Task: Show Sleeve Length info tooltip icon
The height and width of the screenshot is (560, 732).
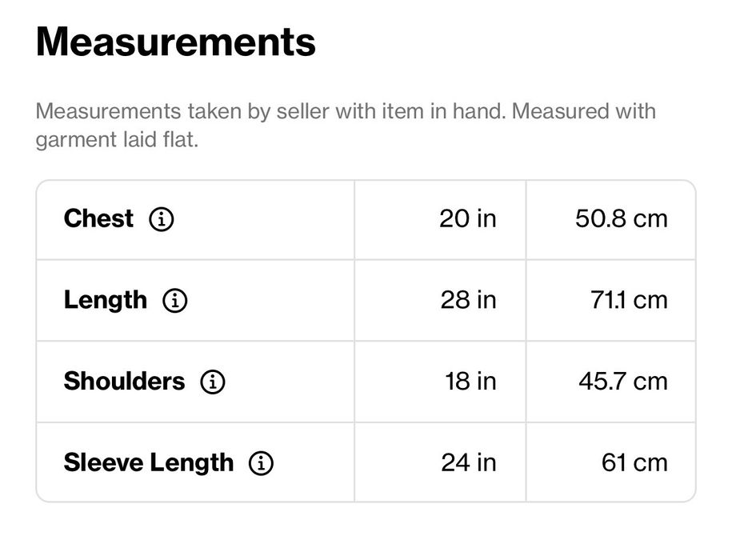Action: pyautogui.click(x=261, y=463)
